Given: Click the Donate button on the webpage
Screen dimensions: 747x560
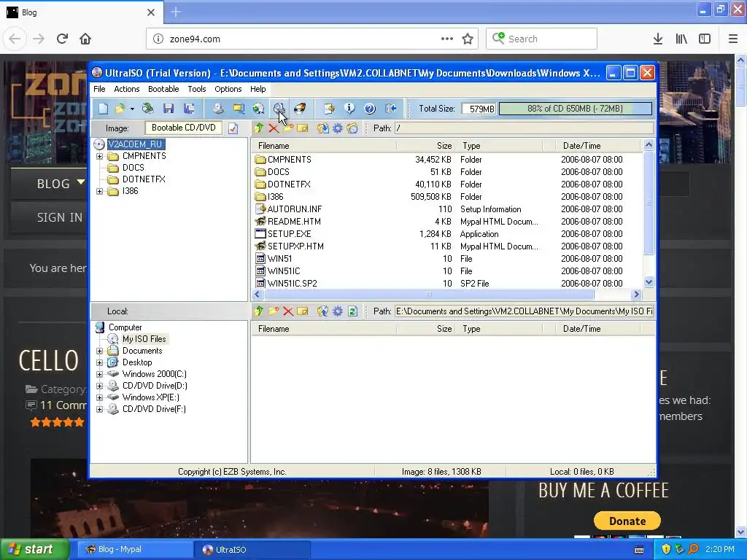Looking at the screenshot, I should (627, 521).
